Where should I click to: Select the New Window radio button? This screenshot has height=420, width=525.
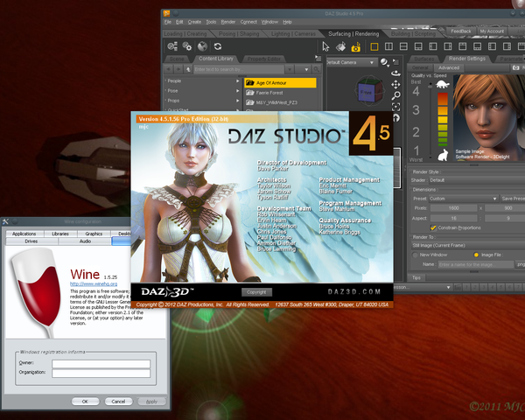[x=415, y=255]
